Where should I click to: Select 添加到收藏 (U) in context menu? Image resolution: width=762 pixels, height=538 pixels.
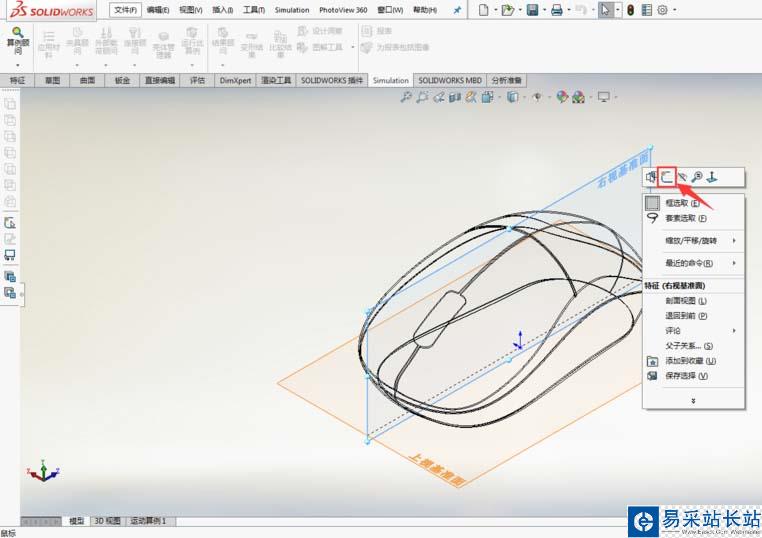tap(694, 361)
